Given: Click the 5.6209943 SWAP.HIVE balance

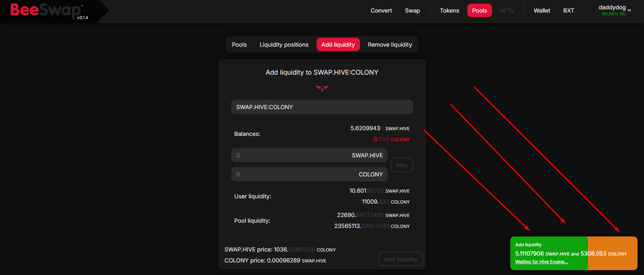Looking at the screenshot, I should pos(380,128).
